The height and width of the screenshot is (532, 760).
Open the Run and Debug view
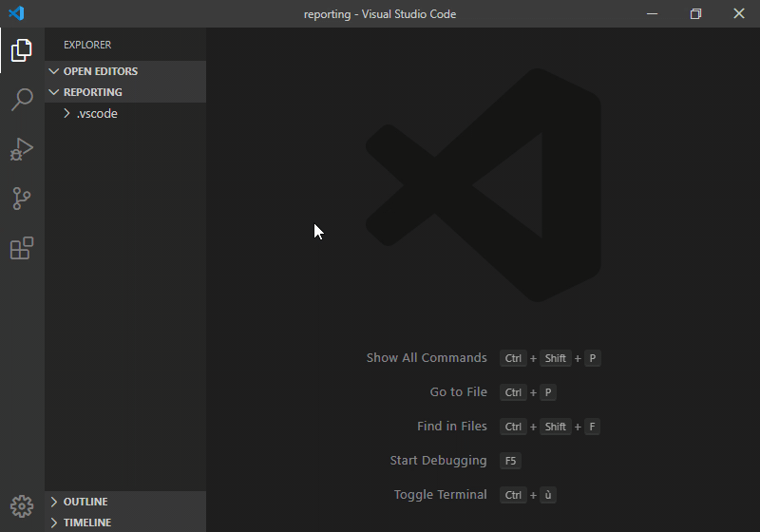coord(22,149)
